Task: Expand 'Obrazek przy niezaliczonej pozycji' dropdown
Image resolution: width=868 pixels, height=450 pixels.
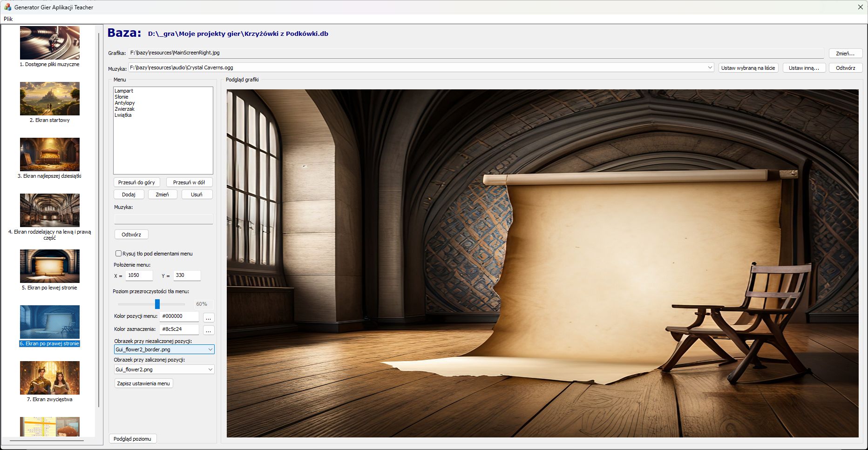Action: click(210, 349)
